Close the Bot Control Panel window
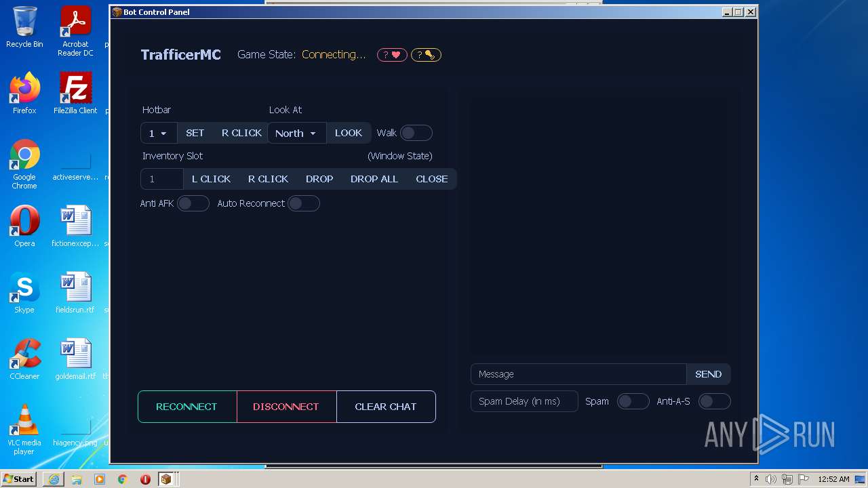 coord(750,12)
